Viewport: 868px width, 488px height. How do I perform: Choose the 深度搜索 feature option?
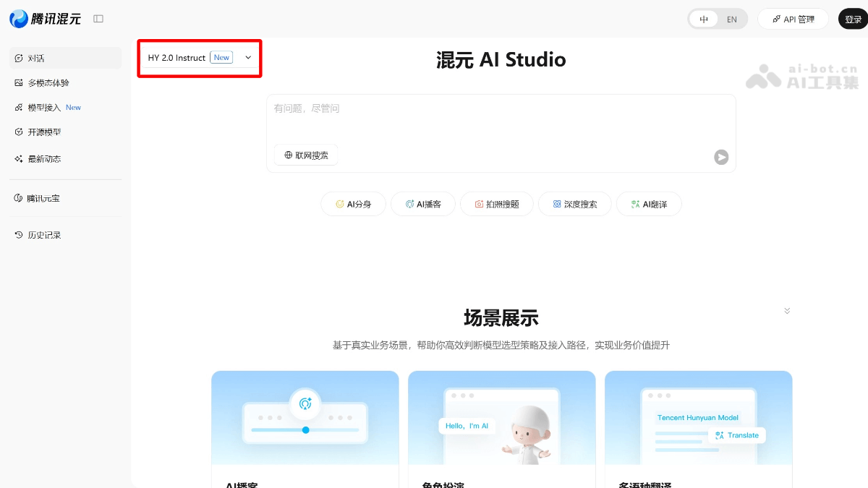574,204
